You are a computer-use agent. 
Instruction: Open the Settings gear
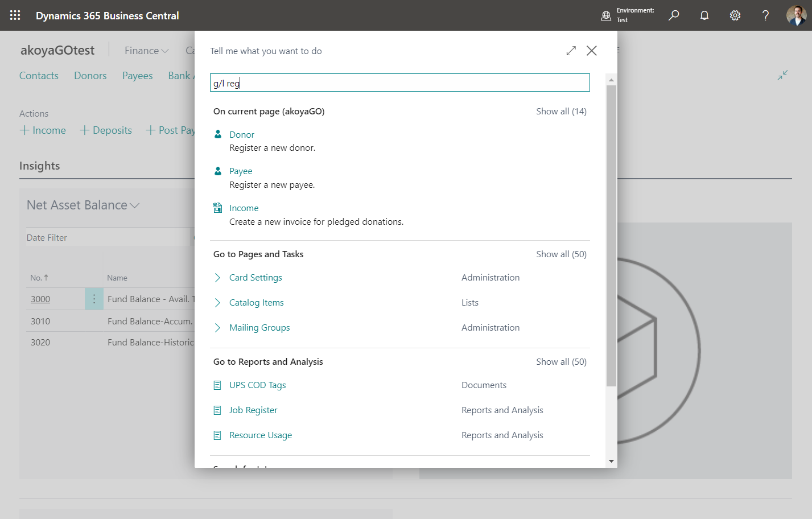[x=735, y=15]
